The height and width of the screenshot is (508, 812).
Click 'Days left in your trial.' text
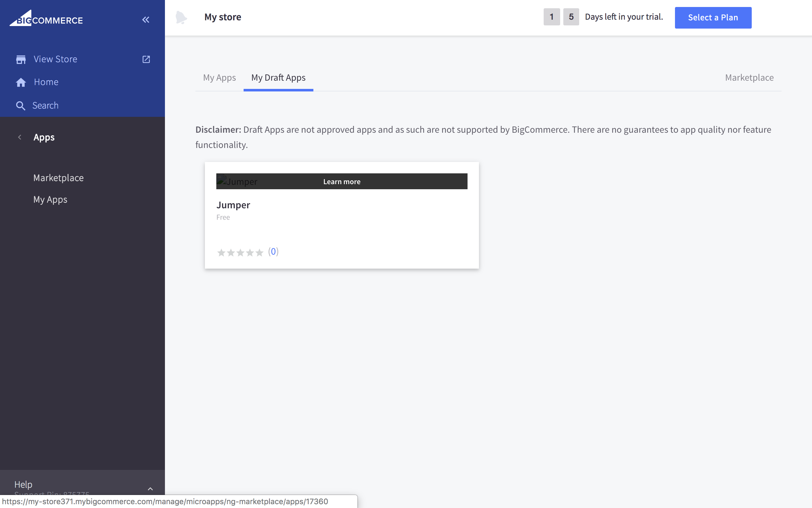click(x=624, y=17)
